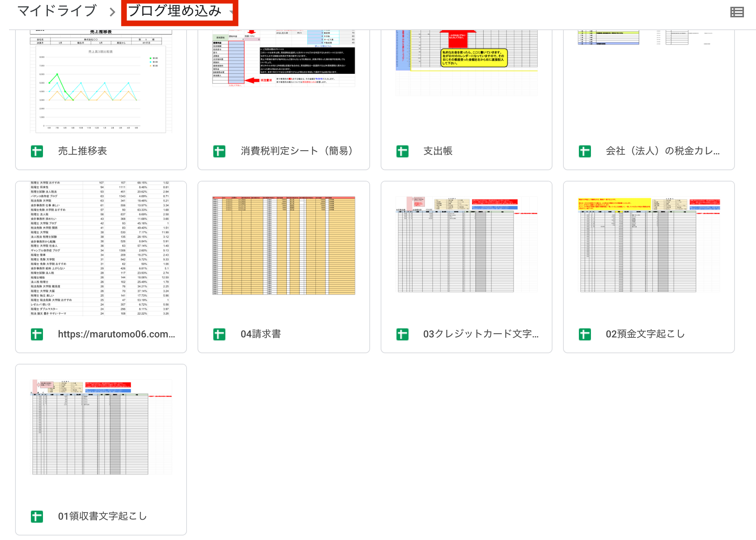The width and height of the screenshot is (756, 540).
Task: Select the 03クレジットカード文字... preview thumbnail
Action: coord(467,245)
